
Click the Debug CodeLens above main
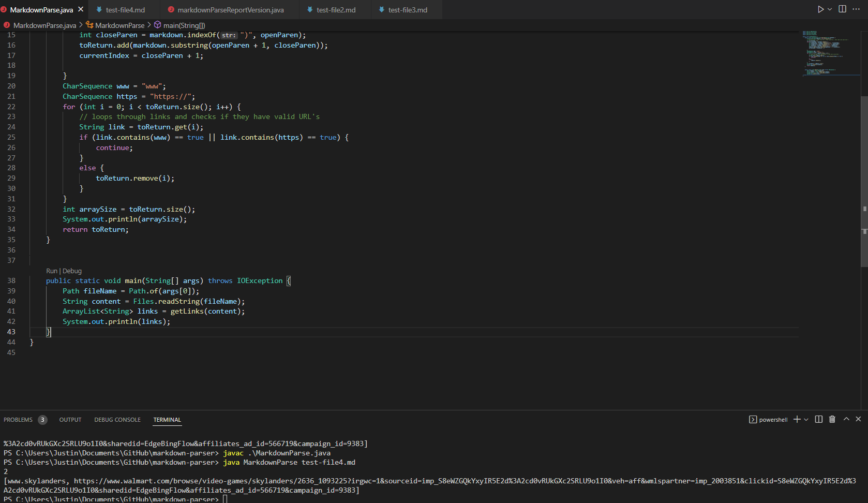72,271
